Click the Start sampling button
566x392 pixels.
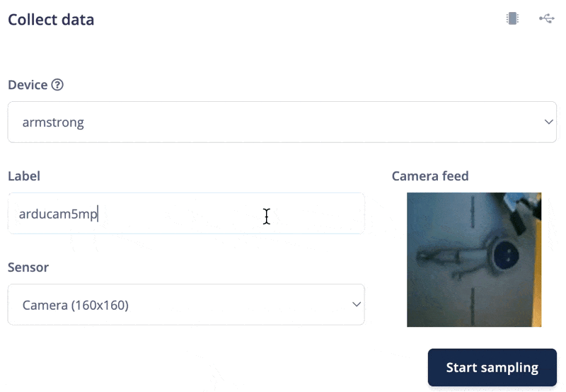[x=492, y=367]
